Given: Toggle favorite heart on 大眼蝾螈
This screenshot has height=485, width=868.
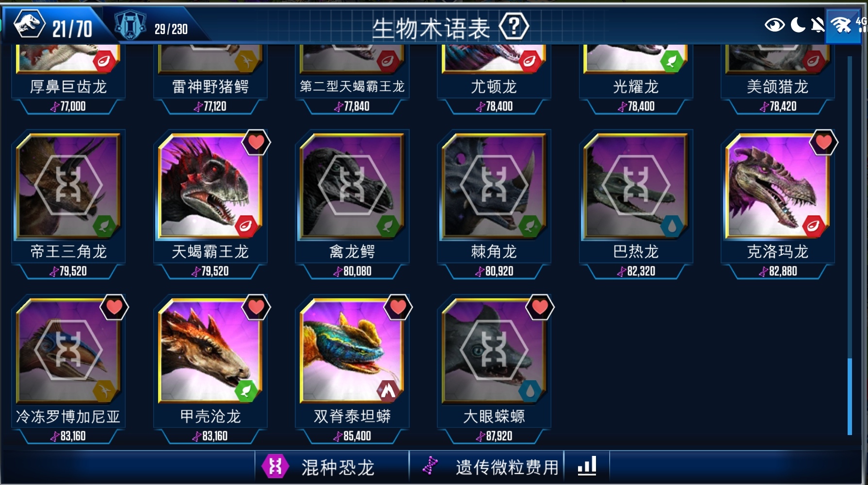Looking at the screenshot, I should coord(540,307).
